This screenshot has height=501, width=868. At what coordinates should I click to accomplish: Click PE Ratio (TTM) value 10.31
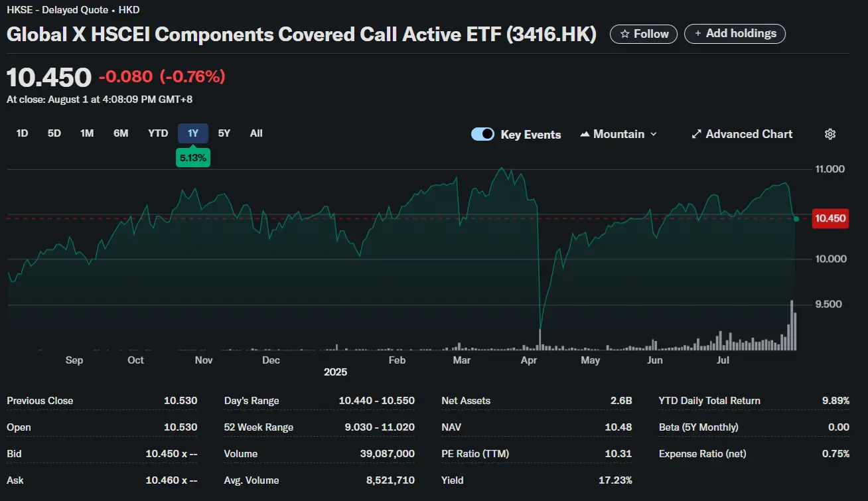click(620, 454)
